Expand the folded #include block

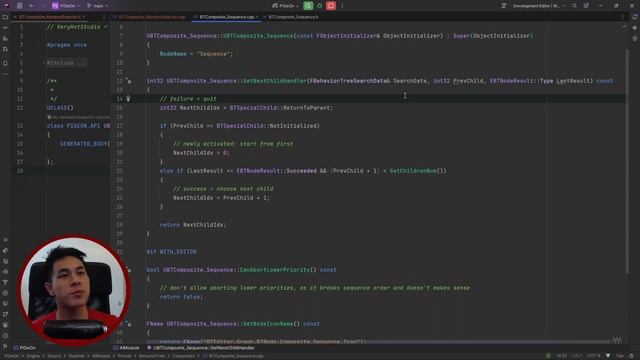click(x=66, y=63)
